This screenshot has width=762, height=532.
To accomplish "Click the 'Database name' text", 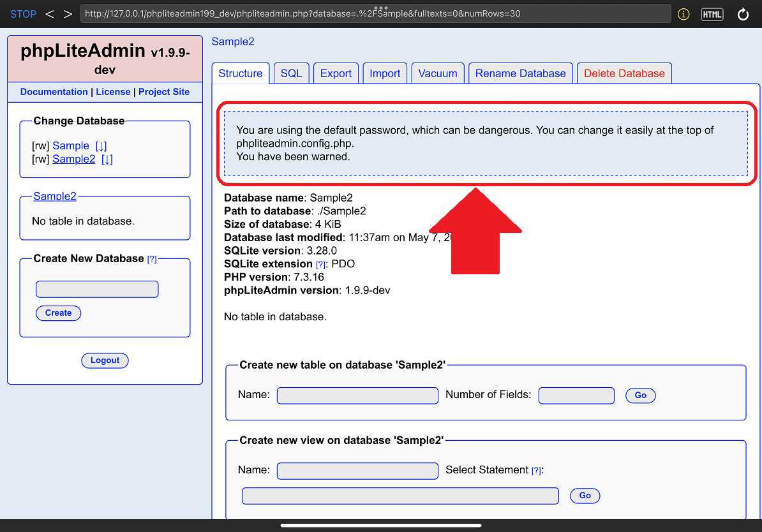I will pyautogui.click(x=264, y=198).
